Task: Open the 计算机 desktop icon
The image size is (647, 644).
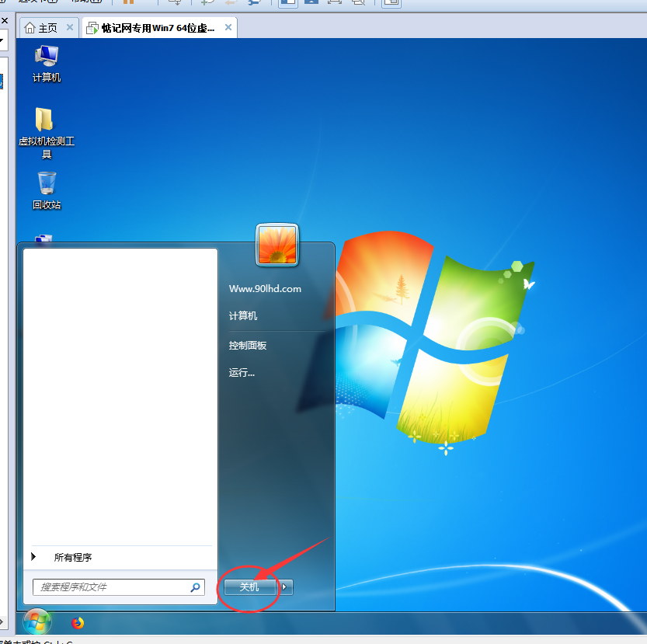Action: 47,64
